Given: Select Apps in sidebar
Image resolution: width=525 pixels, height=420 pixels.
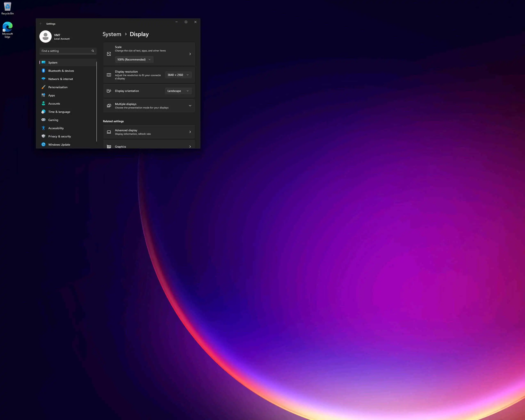Looking at the screenshot, I should [52, 95].
